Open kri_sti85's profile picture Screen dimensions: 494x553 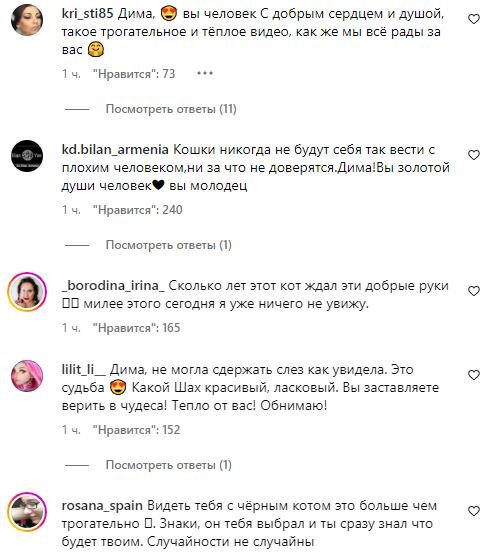tap(27, 20)
